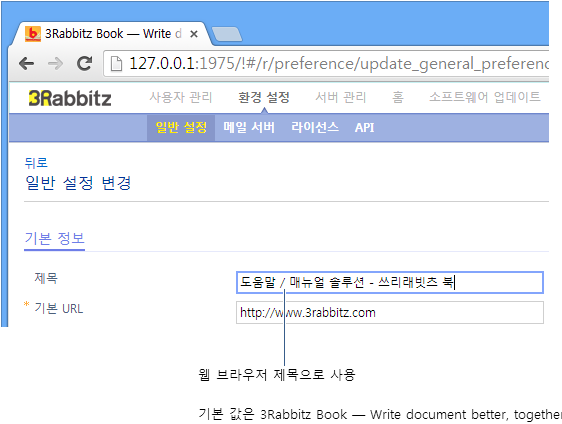Click the 기본 URL input field
The height and width of the screenshot is (424, 562).
point(390,313)
